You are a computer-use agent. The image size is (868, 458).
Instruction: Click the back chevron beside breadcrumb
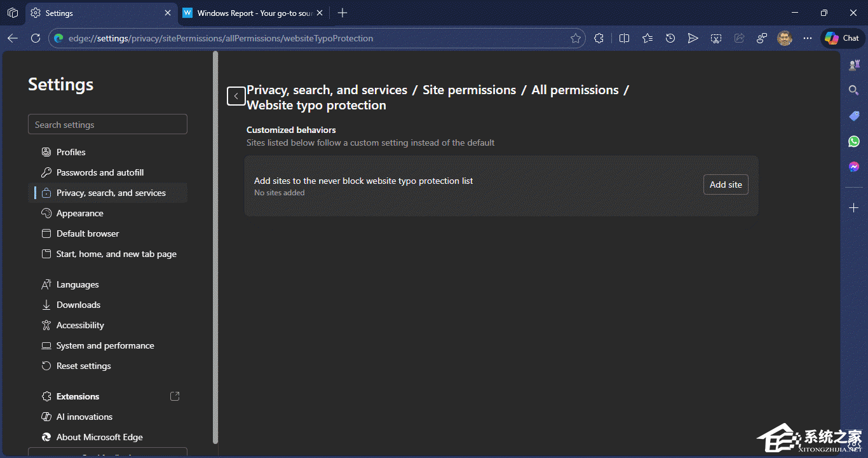click(x=236, y=96)
